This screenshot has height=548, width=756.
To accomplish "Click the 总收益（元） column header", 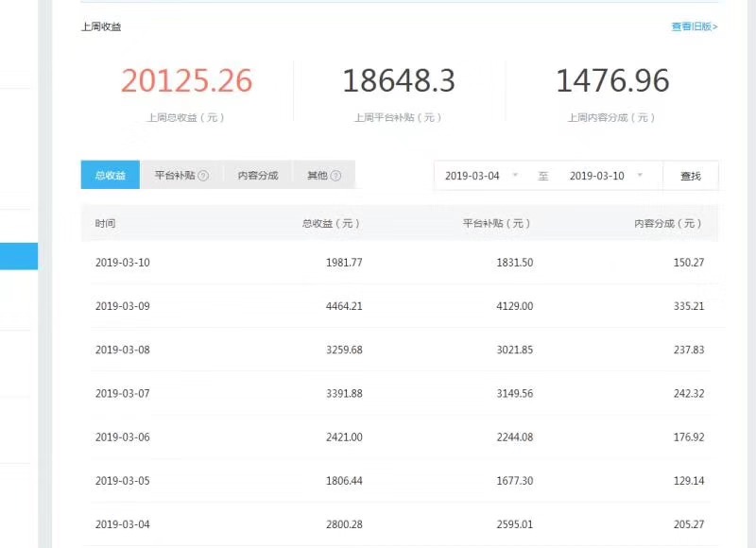I will coord(332,224).
